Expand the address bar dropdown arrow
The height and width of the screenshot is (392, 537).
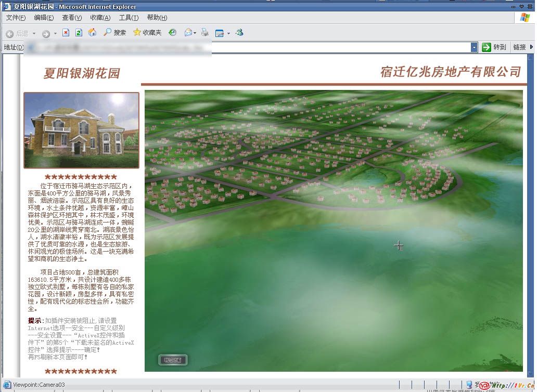[x=474, y=47]
